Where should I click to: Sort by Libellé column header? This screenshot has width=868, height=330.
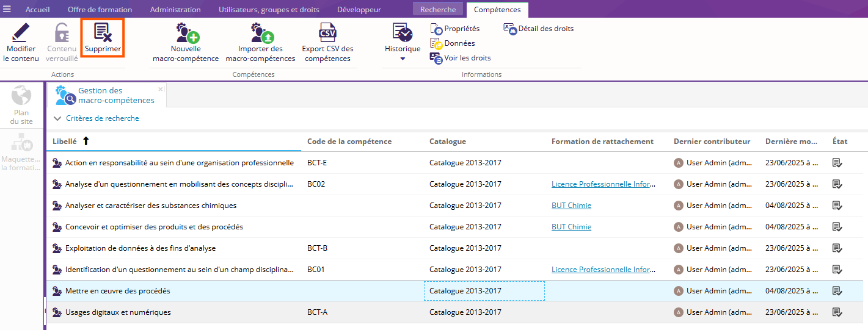coord(65,142)
